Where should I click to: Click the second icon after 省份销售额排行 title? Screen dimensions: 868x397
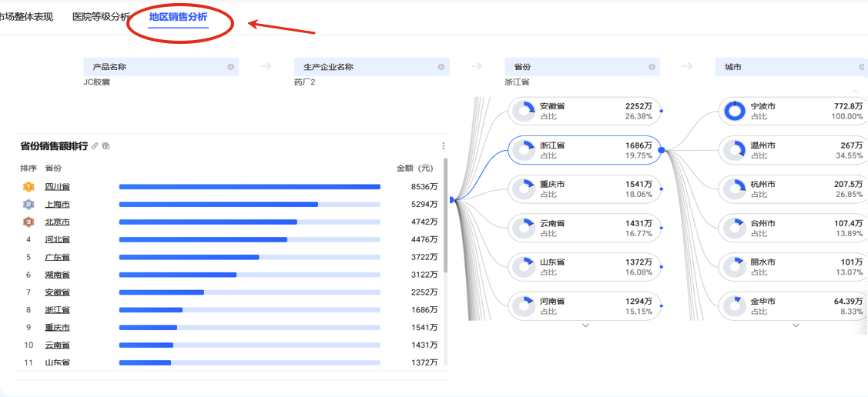pos(106,145)
